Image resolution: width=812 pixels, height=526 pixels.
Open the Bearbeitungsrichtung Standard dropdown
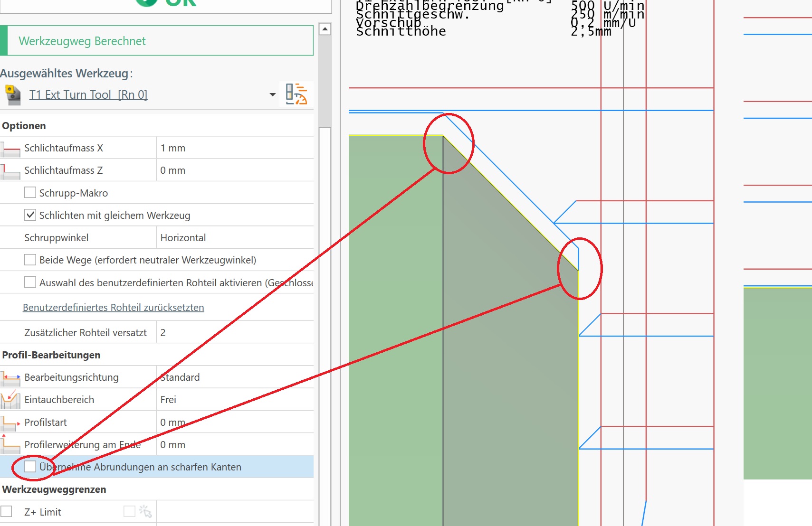pos(235,377)
